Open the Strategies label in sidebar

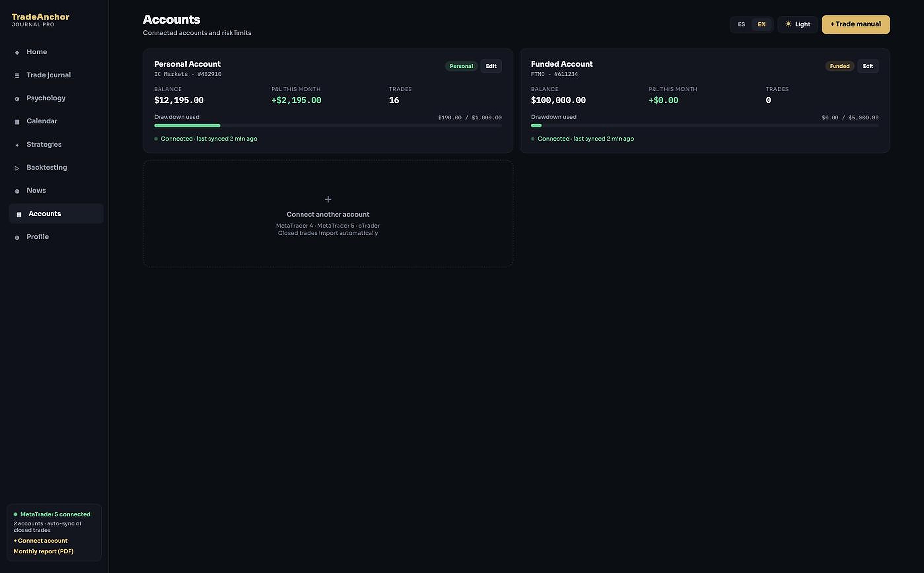click(44, 144)
